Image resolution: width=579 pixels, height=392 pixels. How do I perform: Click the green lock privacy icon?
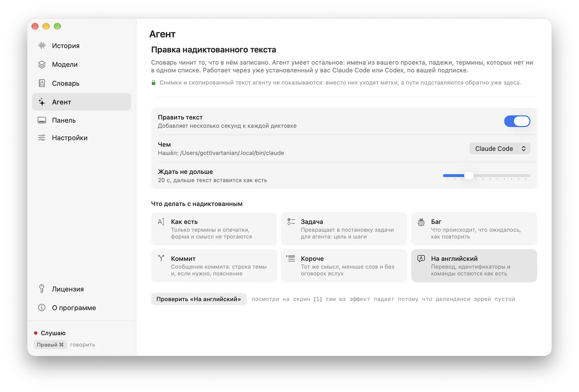pos(154,83)
